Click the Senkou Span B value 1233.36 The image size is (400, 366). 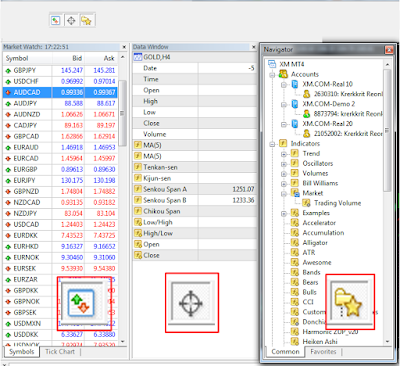pos(243,200)
